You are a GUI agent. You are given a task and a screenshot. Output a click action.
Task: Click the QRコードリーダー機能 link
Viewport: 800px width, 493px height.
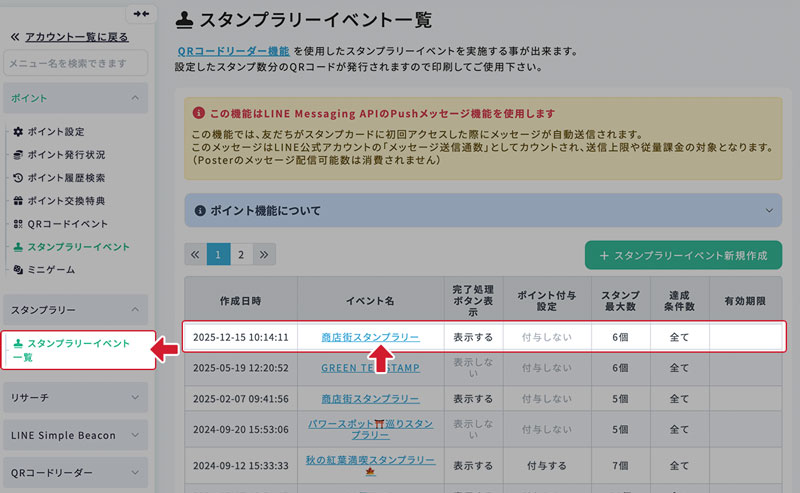pyautogui.click(x=233, y=50)
